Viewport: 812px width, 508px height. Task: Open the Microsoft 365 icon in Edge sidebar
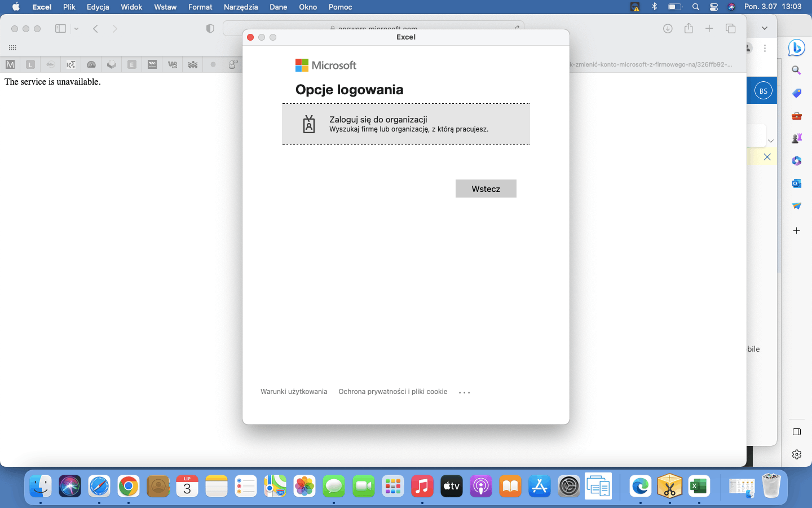796,161
